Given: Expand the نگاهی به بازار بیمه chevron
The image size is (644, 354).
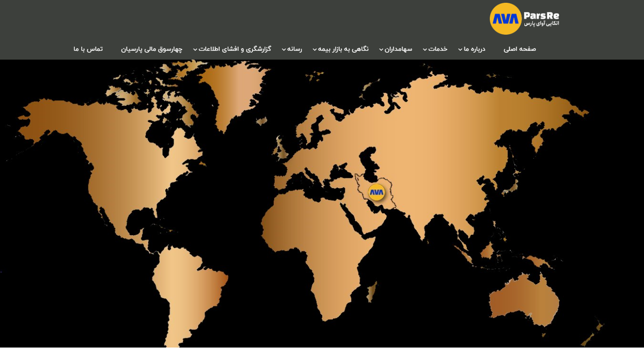Looking at the screenshot, I should tap(314, 49).
